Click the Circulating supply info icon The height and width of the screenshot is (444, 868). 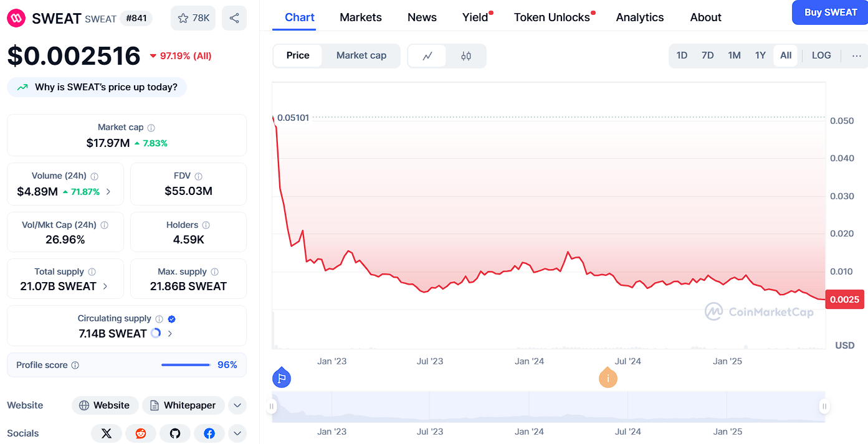pyautogui.click(x=160, y=319)
